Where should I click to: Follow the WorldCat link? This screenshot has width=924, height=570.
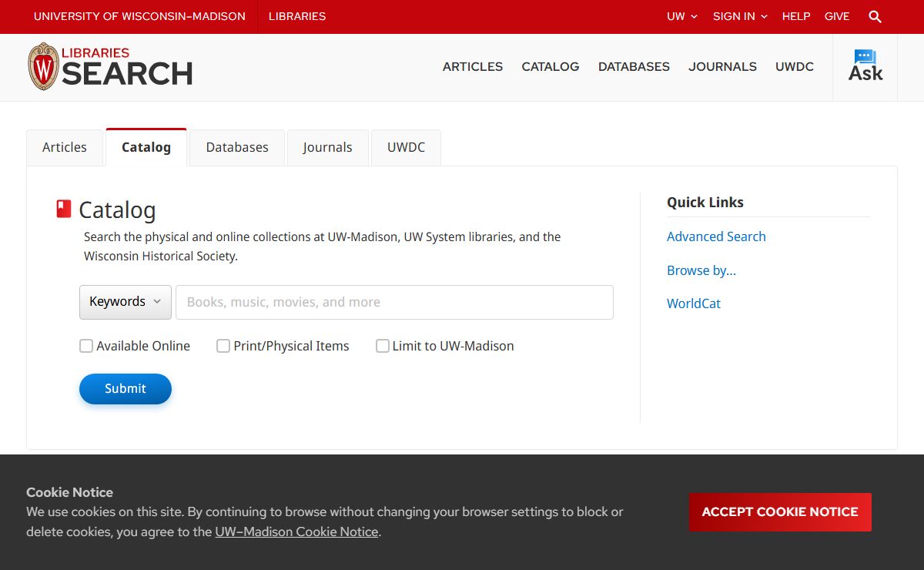coord(694,303)
